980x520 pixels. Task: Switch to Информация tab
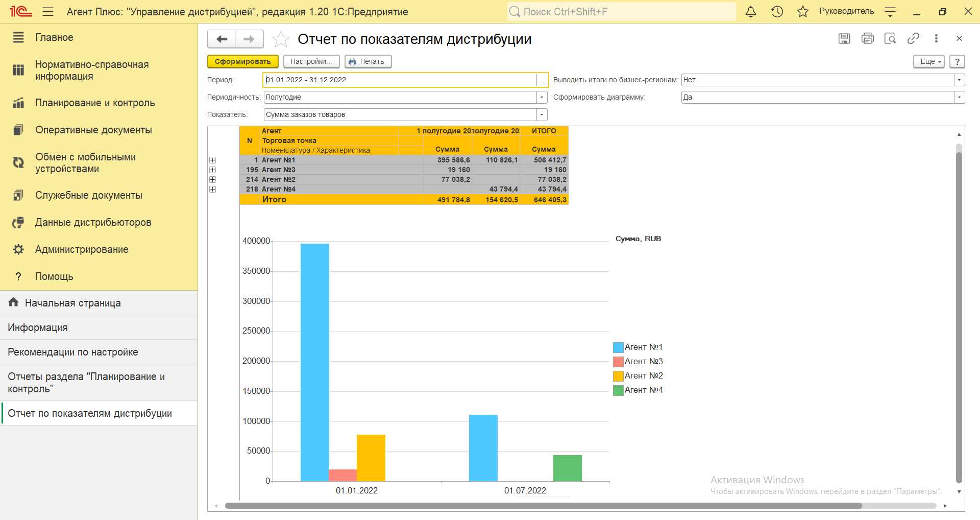coord(99,327)
